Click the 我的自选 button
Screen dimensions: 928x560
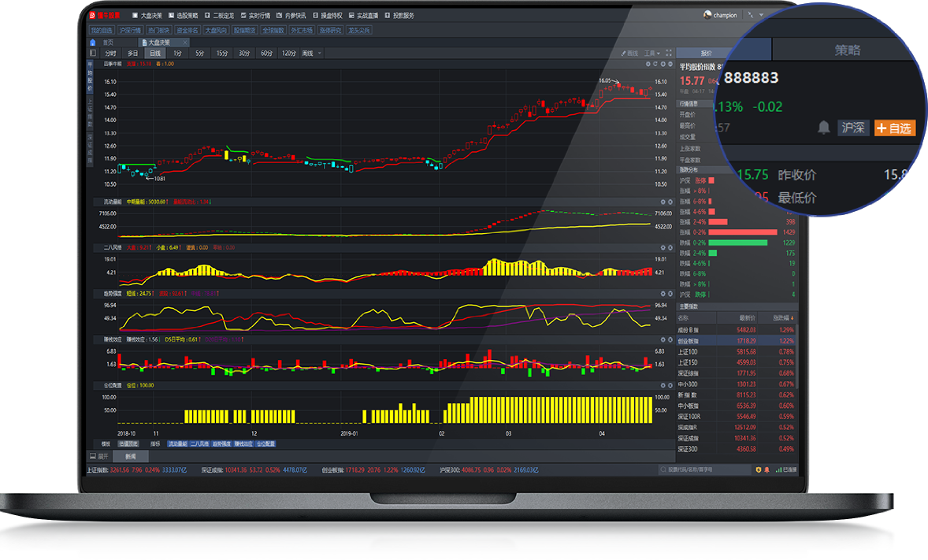pos(101,30)
